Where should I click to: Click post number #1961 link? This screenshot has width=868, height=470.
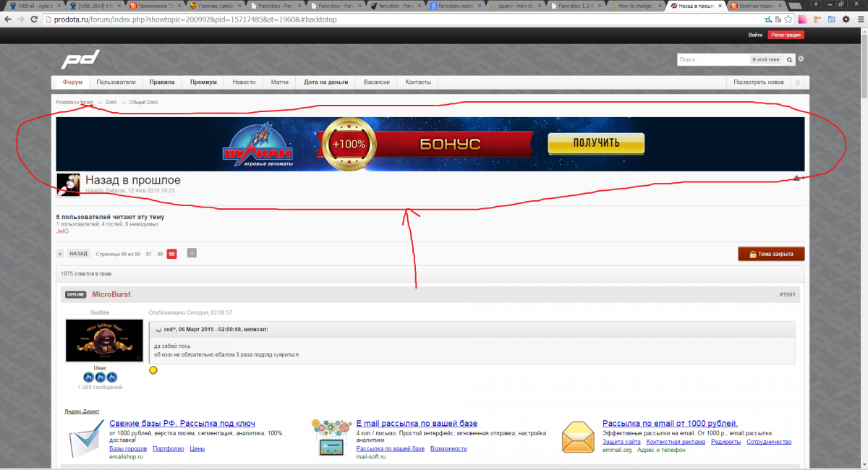tap(787, 295)
